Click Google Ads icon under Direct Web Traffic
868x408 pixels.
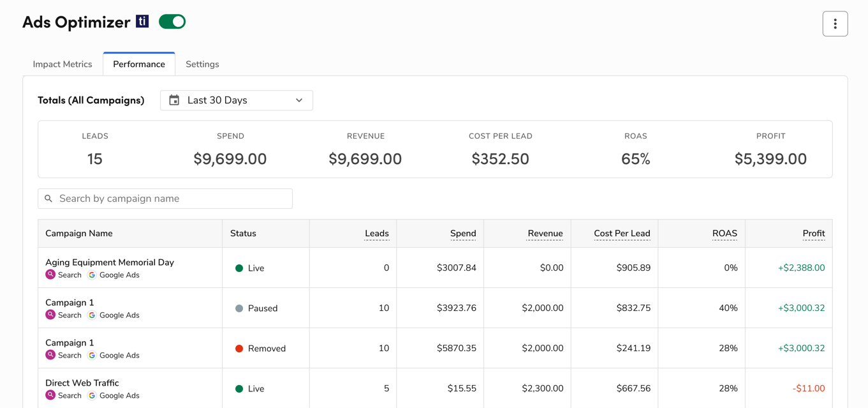(92, 395)
